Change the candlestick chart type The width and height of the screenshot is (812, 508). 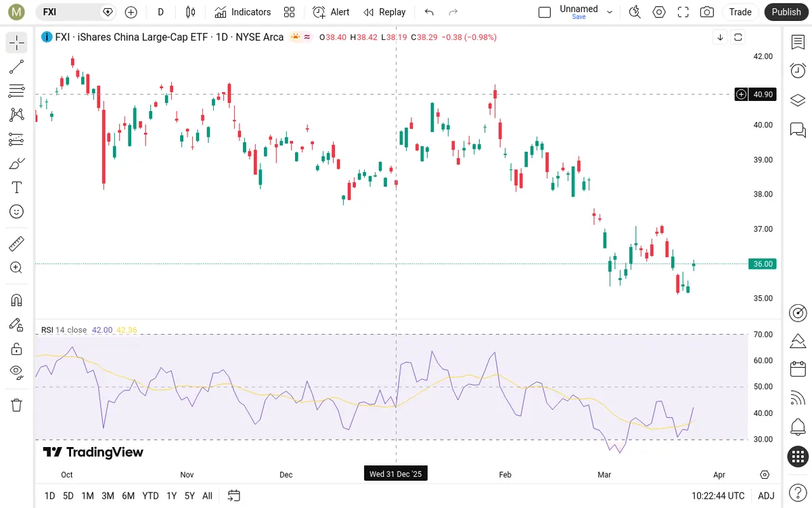click(190, 12)
